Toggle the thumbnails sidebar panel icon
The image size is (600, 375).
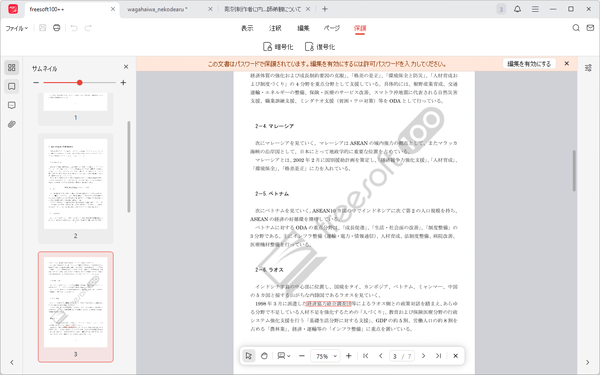11,67
